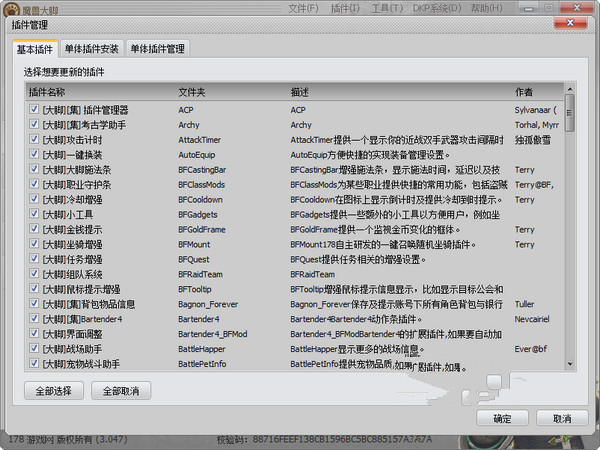Toggle the [大脚][集]Bartender4 checkbox
The image size is (600, 450).
click(34, 318)
